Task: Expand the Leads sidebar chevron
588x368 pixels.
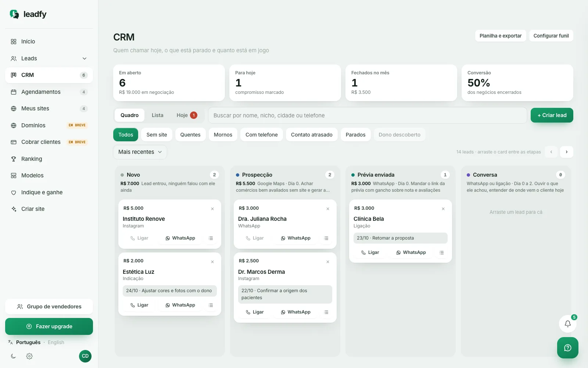Action: pos(85,59)
